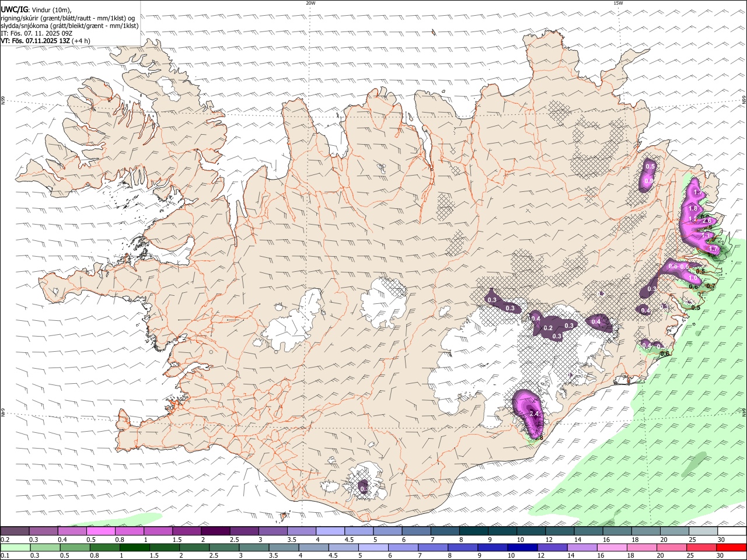Click the lower legend swatch labeled 20
The height and width of the screenshot is (560, 747).
(x=671, y=547)
